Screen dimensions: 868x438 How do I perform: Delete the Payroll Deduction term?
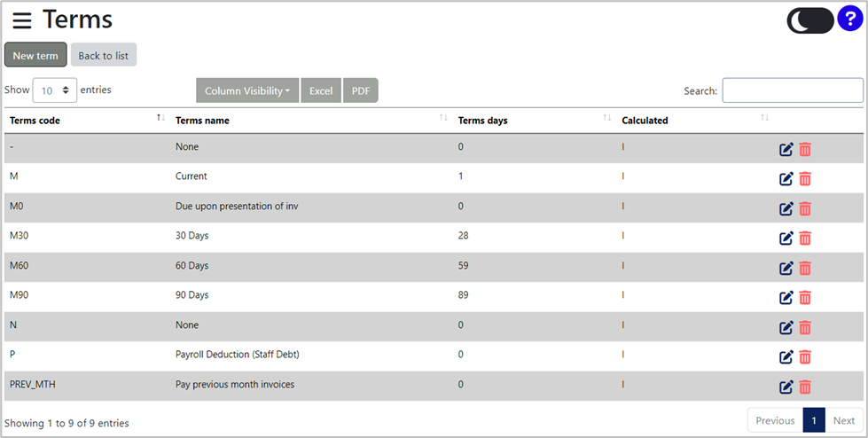click(805, 356)
